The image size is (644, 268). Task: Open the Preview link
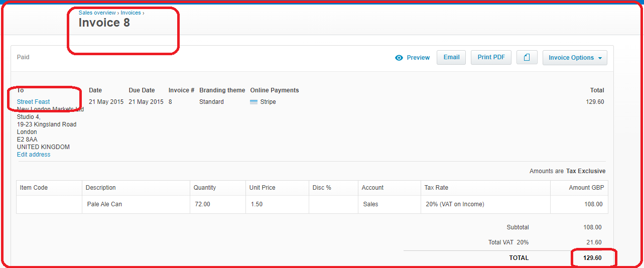pyautogui.click(x=418, y=58)
